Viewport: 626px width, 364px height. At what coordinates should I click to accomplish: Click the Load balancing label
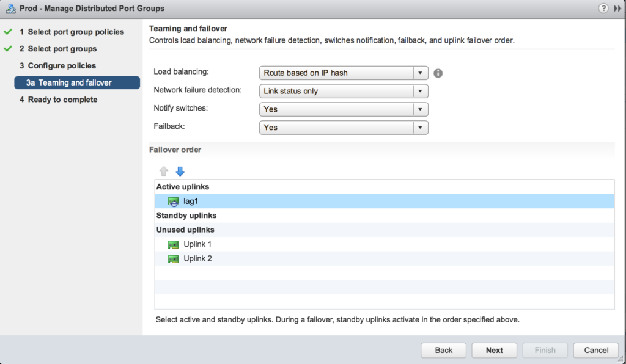pos(181,72)
